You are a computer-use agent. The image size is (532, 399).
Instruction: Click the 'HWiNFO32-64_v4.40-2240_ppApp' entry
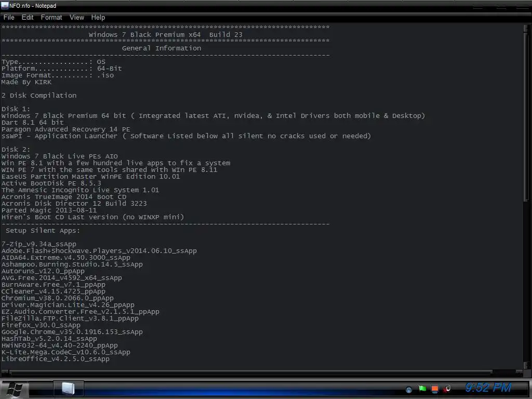pyautogui.click(x=60, y=345)
